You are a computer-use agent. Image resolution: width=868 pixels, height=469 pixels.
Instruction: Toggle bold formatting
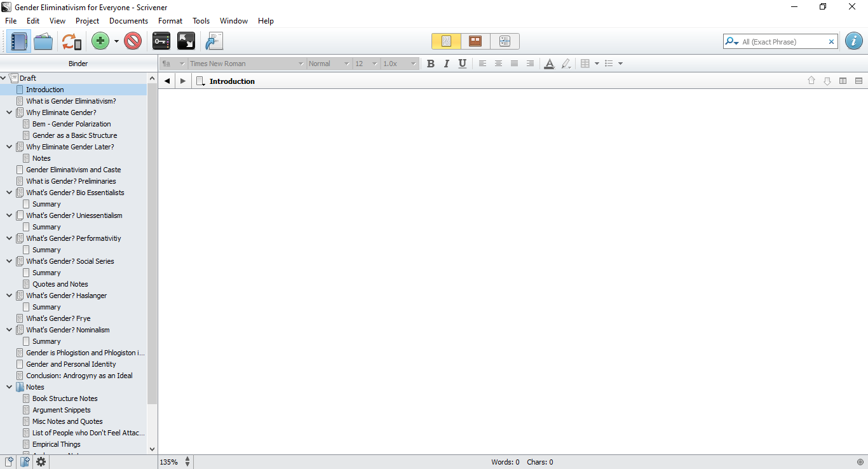(431, 64)
